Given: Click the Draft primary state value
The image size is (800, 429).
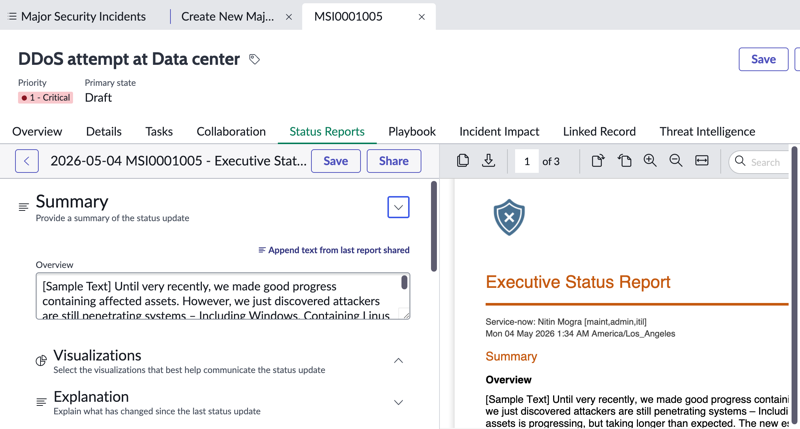Looking at the screenshot, I should pos(98,97).
